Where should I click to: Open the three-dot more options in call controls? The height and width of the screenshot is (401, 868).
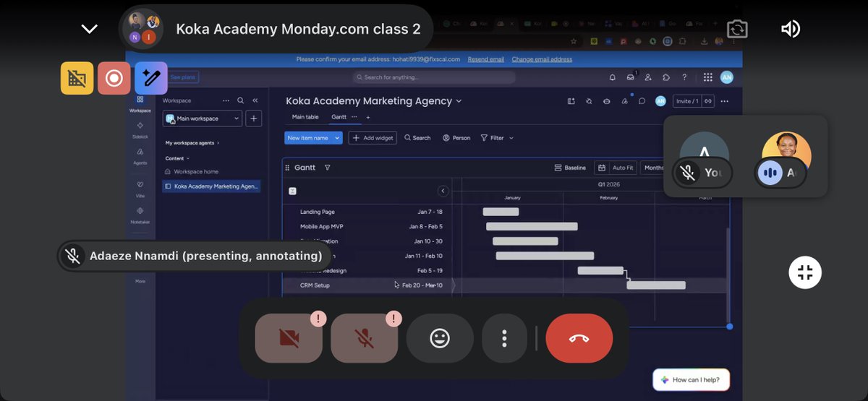tap(504, 338)
